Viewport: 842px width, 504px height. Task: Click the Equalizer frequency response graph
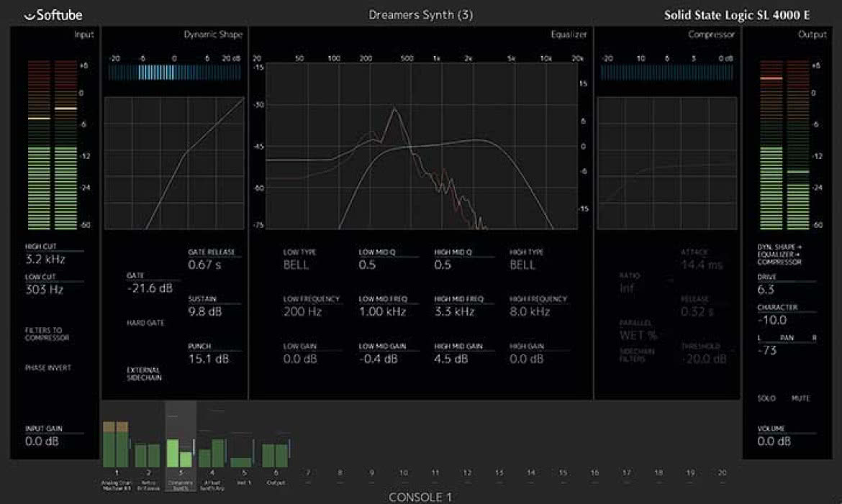[x=422, y=146]
